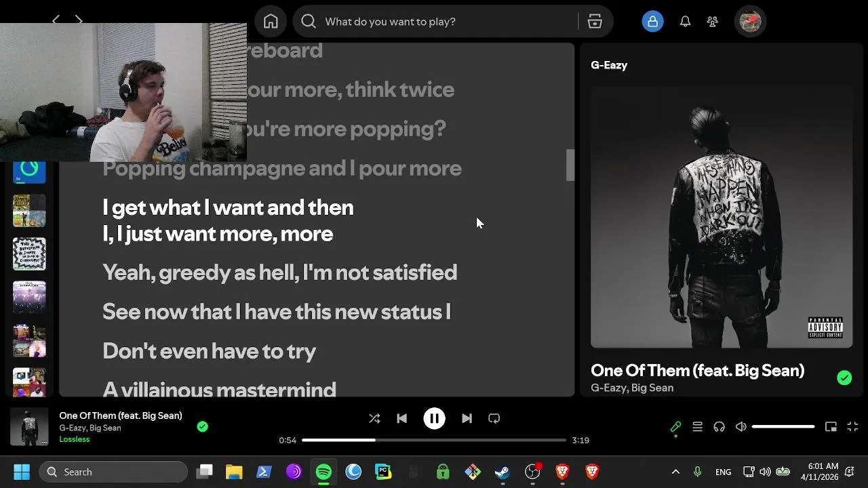Open the large 'One Of Them (feat. Big Sean)' title
Viewport: 868px width, 488px height.
tap(698, 370)
